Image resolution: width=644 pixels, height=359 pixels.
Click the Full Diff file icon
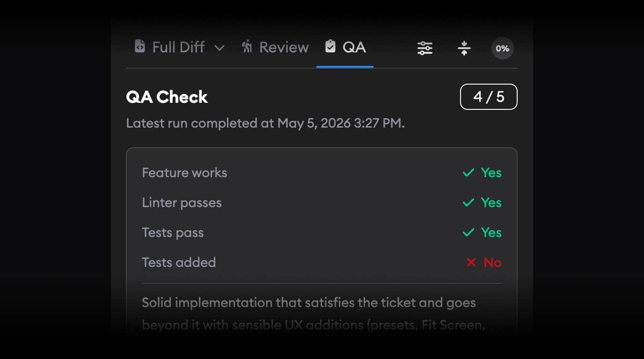click(x=139, y=46)
